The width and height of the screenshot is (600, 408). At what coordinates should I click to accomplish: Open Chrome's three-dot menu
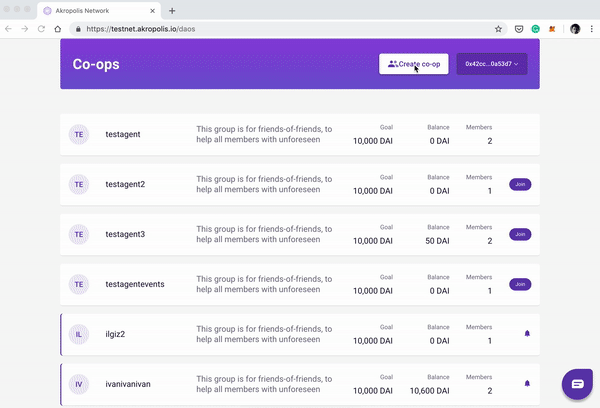tap(591, 29)
